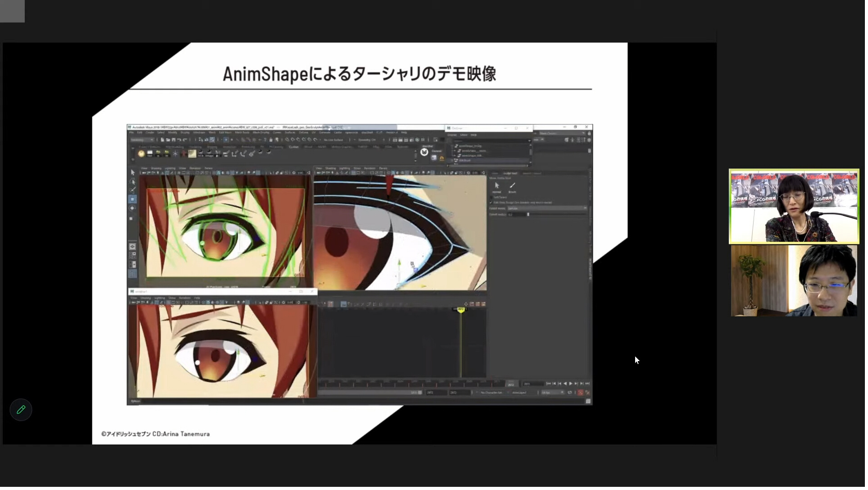Open the Renderer menu of left viewport panel
The height and width of the screenshot is (490, 868).
[195, 168]
